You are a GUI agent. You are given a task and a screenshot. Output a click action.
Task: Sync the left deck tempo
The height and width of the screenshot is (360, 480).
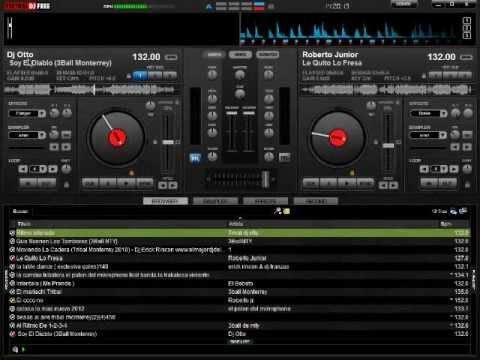tap(145, 183)
